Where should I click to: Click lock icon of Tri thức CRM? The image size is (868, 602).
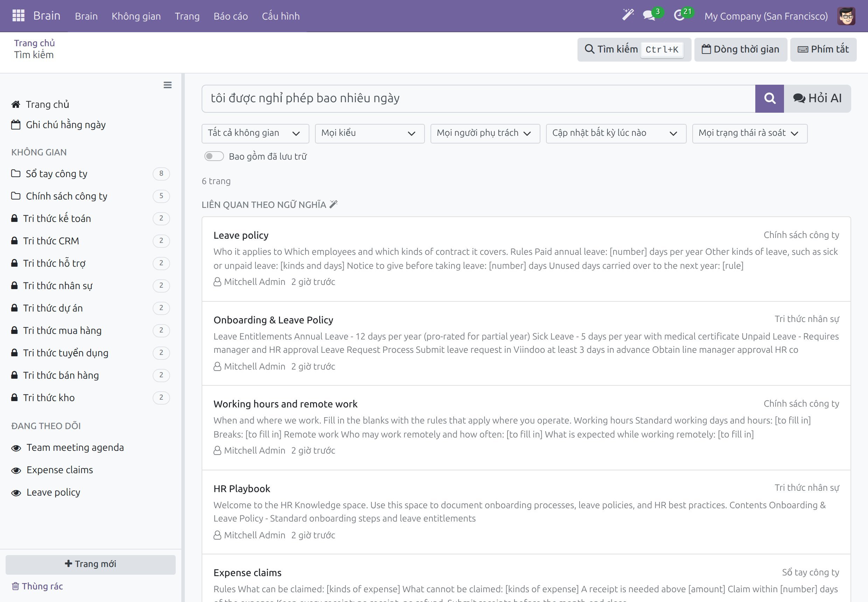[x=14, y=240]
